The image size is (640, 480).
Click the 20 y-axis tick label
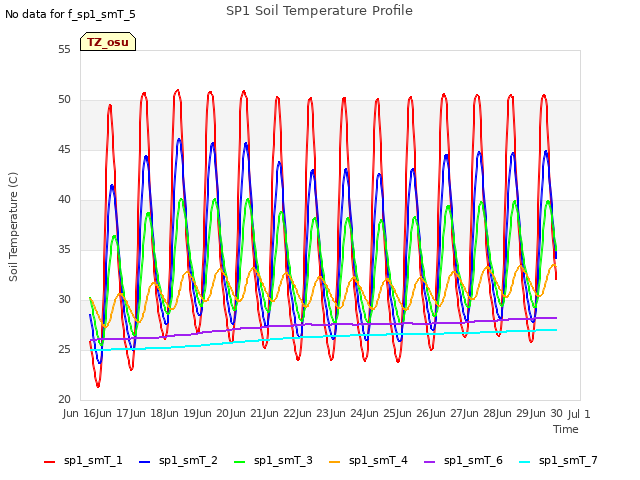pyautogui.click(x=64, y=400)
